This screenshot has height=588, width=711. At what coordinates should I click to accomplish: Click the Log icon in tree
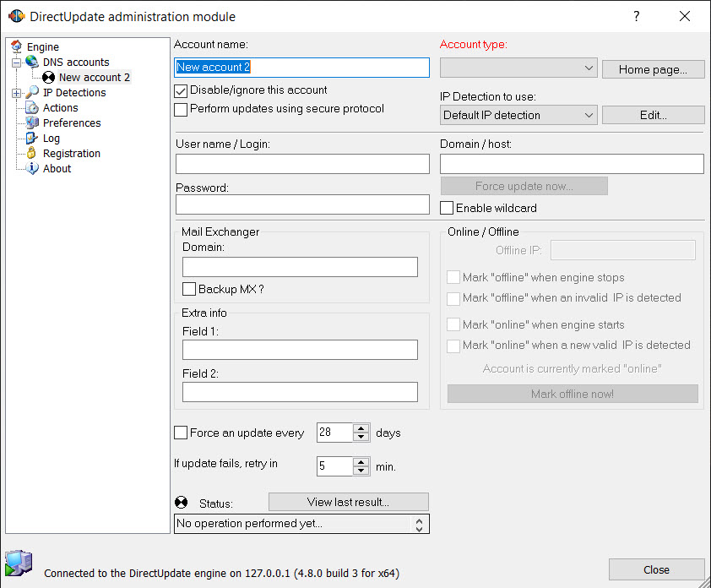pos(32,138)
